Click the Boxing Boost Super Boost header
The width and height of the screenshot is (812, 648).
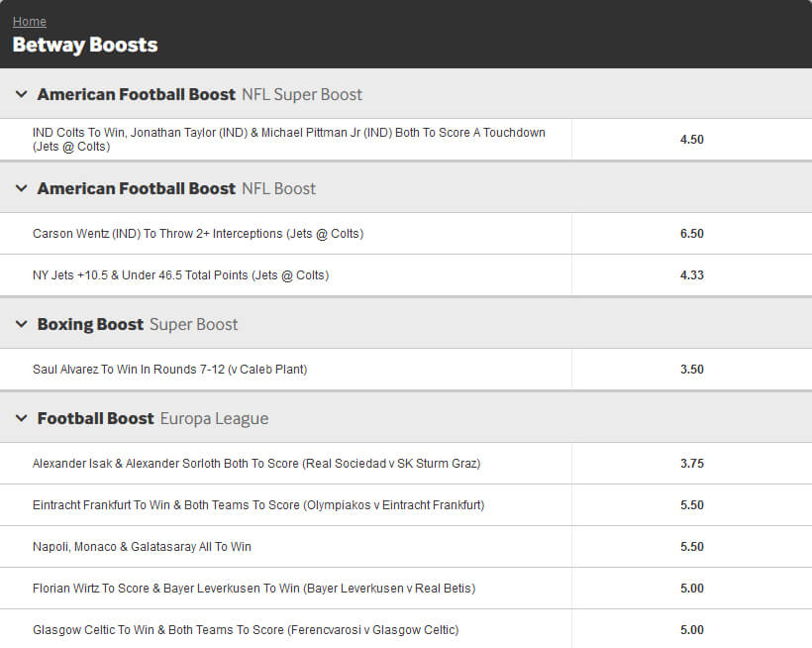point(406,324)
